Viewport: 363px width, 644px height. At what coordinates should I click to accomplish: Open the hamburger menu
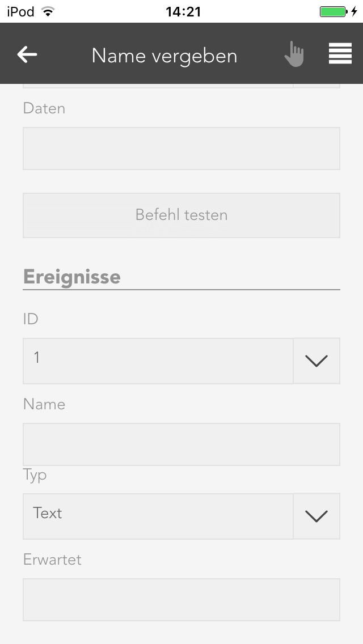(x=340, y=54)
